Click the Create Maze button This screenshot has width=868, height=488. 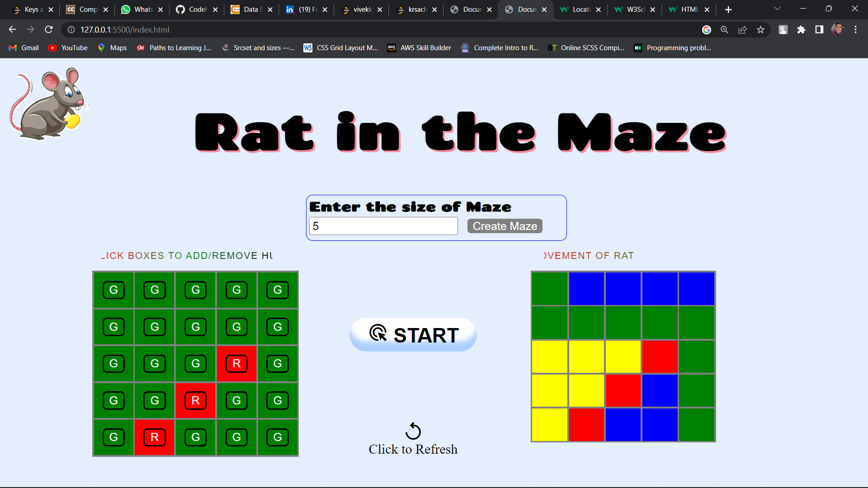pos(505,226)
